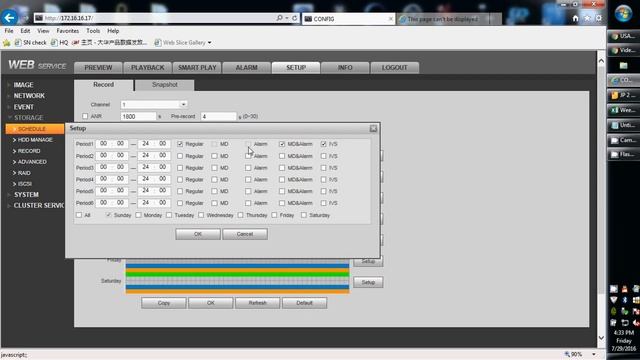Open RAID in the sidebar

24,173
